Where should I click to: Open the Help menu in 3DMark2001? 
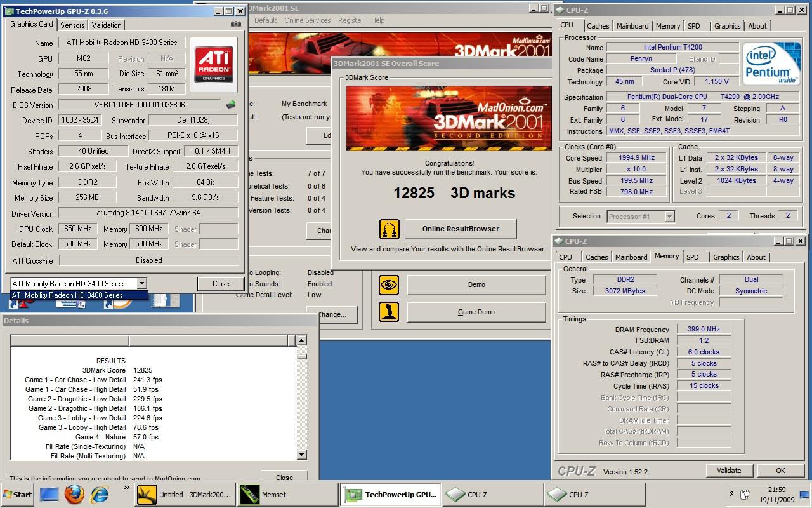pos(378,20)
